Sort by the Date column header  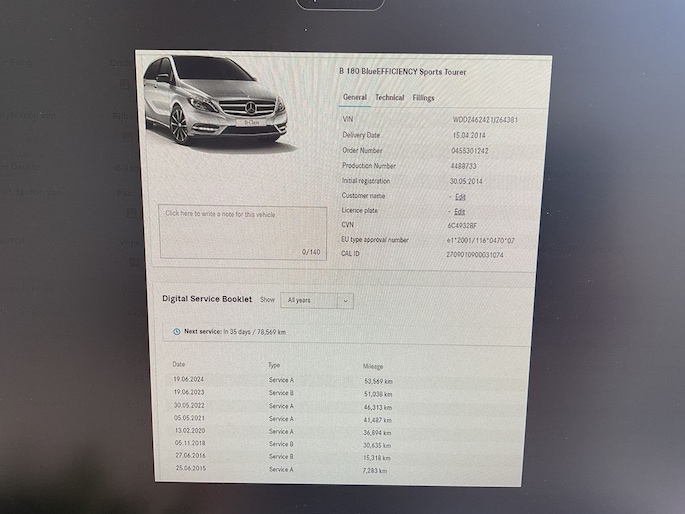pos(179,365)
